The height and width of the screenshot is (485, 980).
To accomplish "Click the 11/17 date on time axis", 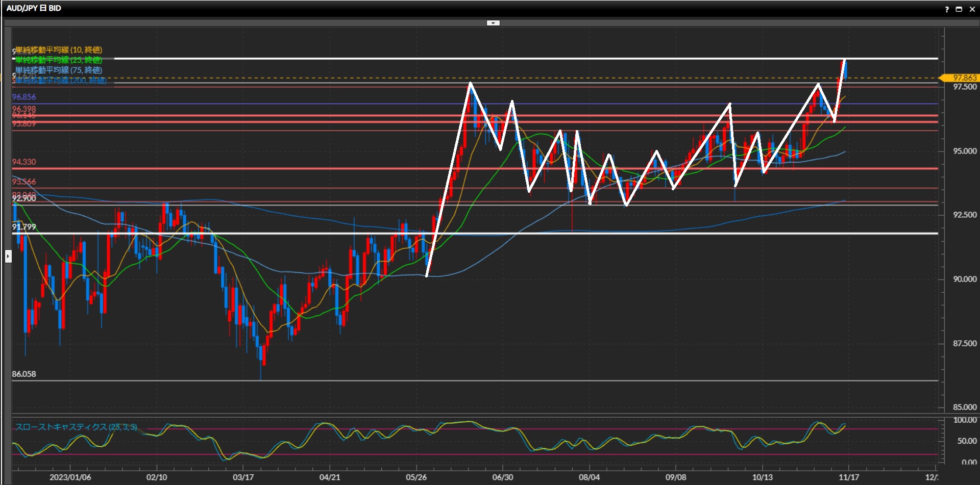I will pos(848,477).
